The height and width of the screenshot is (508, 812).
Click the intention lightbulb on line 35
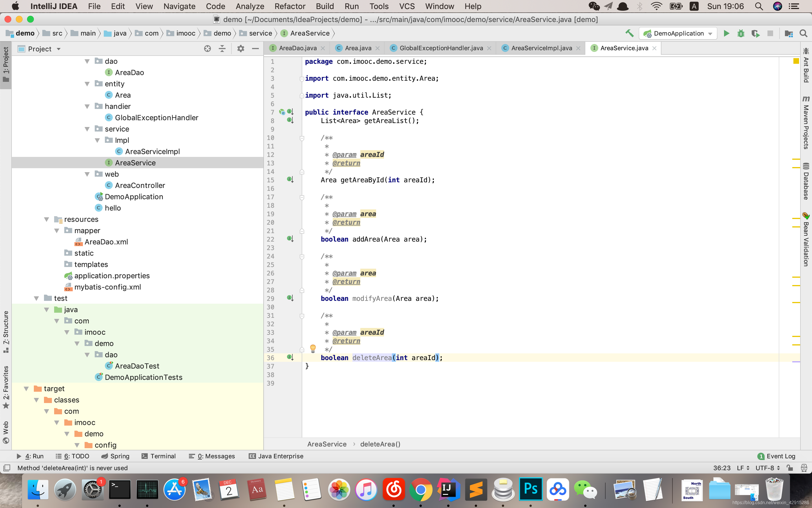pyautogui.click(x=313, y=349)
